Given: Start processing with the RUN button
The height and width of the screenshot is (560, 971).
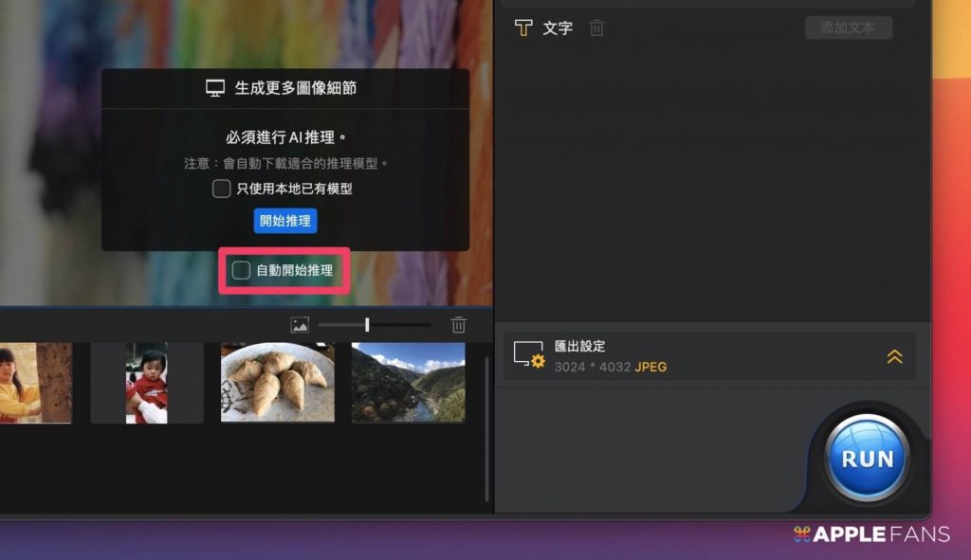Looking at the screenshot, I should pos(867,458).
